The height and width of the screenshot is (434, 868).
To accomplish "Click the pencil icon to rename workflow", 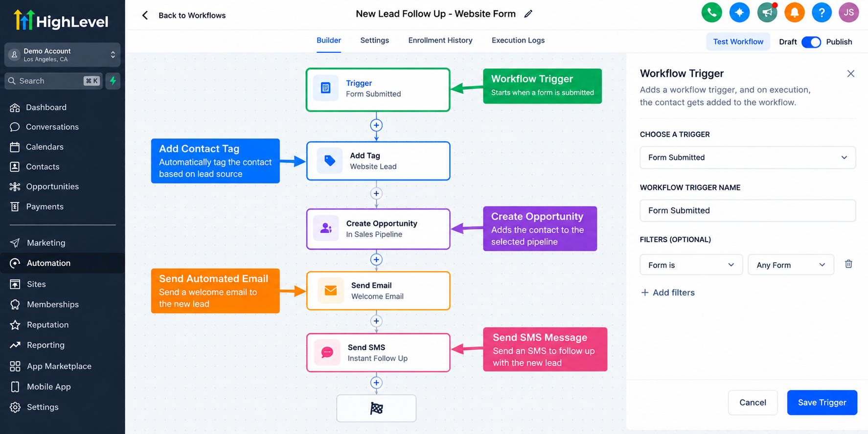I will [x=528, y=14].
